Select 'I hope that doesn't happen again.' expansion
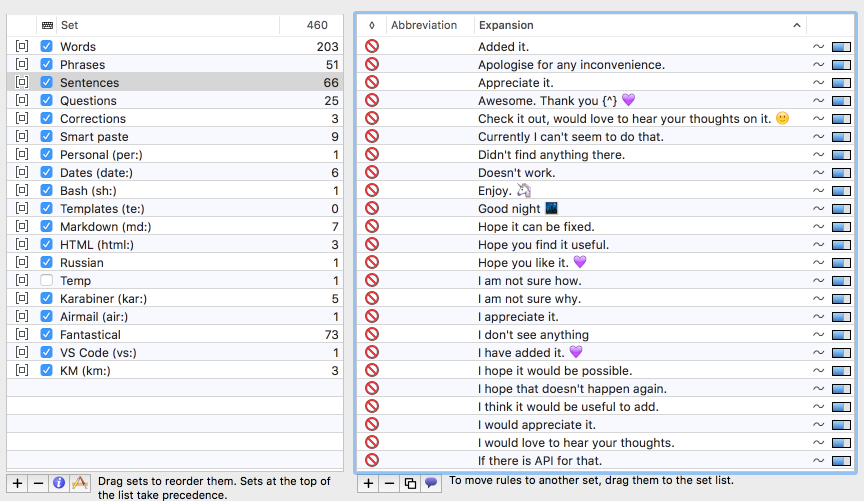Viewport: 864px width, 501px height. [573, 389]
